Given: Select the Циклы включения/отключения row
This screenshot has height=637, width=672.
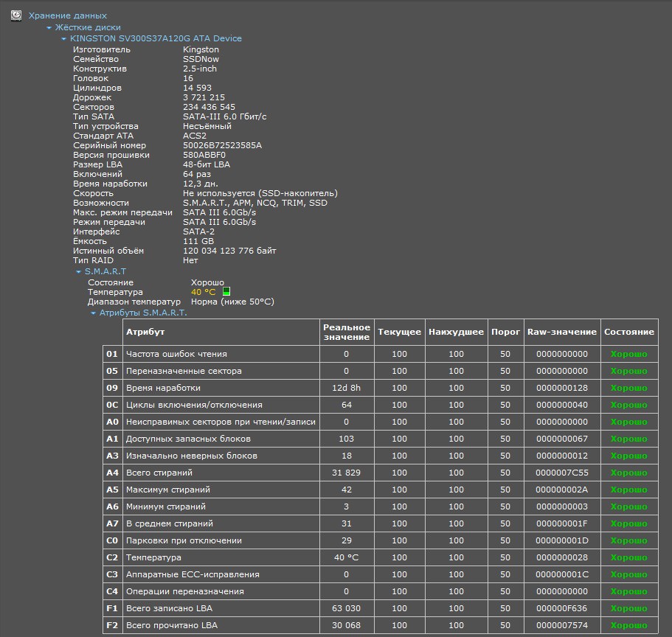Looking at the screenshot, I should pyautogui.click(x=381, y=405).
